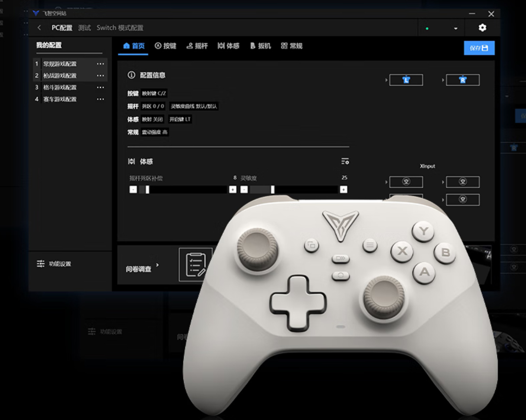Click the 震动强度 高 tag
The width and height of the screenshot is (526, 420).
[x=155, y=132]
